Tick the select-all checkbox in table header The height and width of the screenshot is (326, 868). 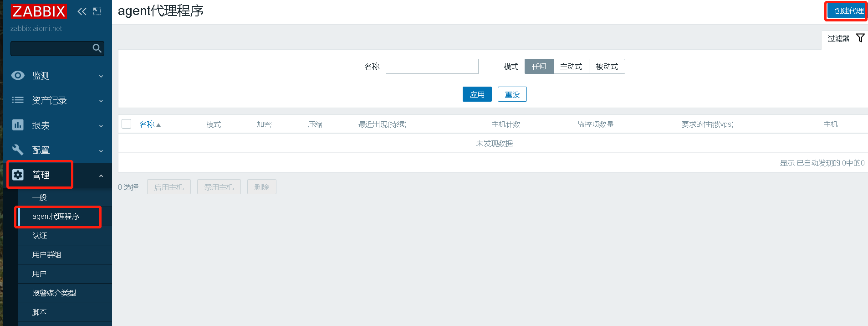point(127,124)
